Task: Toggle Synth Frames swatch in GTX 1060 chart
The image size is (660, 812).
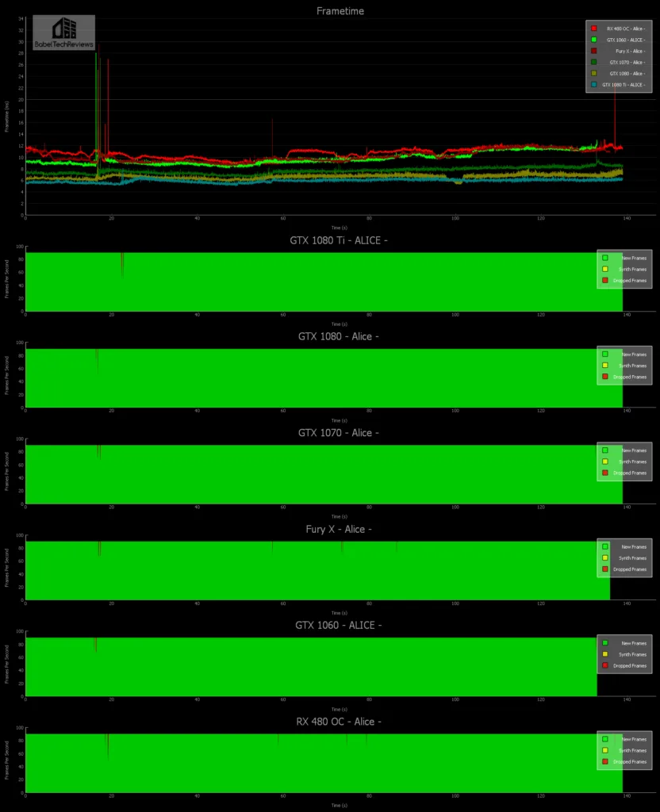Action: click(x=605, y=654)
